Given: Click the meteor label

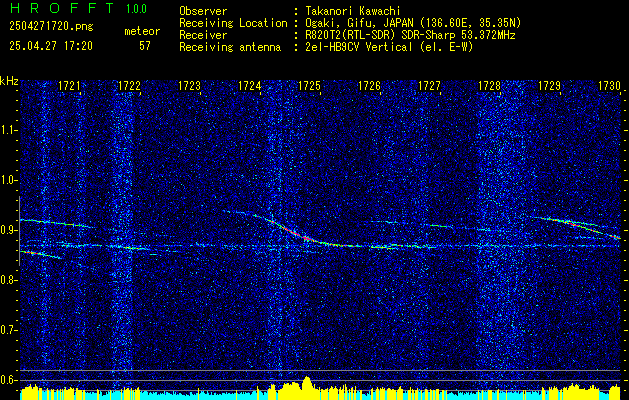Looking at the screenshot, I should 142,31.
